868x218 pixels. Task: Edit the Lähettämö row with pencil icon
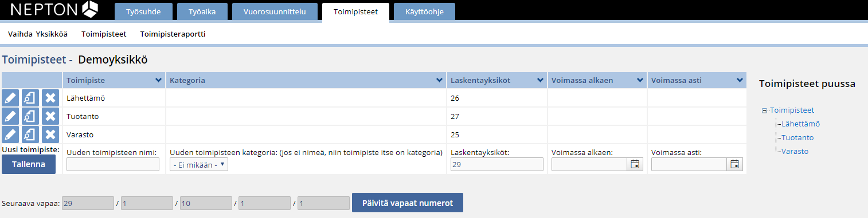(10, 98)
